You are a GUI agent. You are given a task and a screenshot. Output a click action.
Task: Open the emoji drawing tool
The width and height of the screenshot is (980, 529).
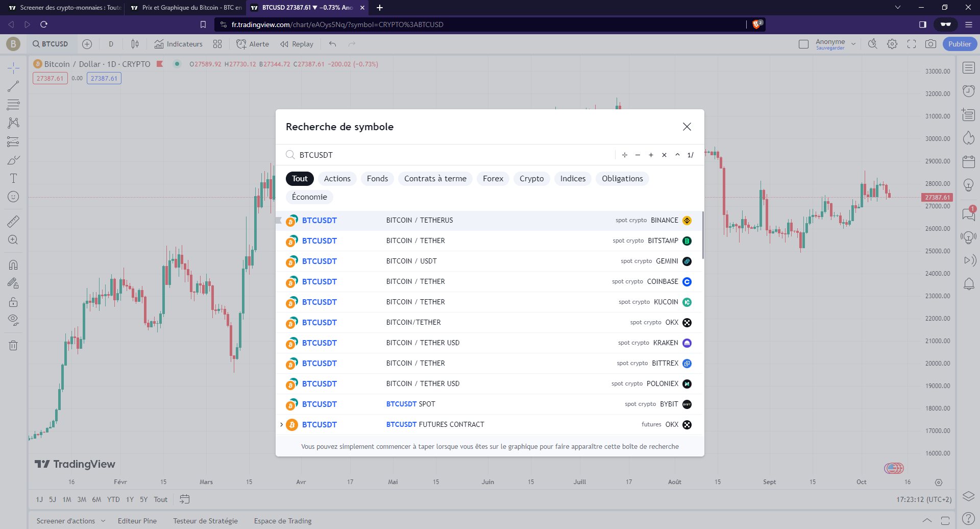[14, 196]
